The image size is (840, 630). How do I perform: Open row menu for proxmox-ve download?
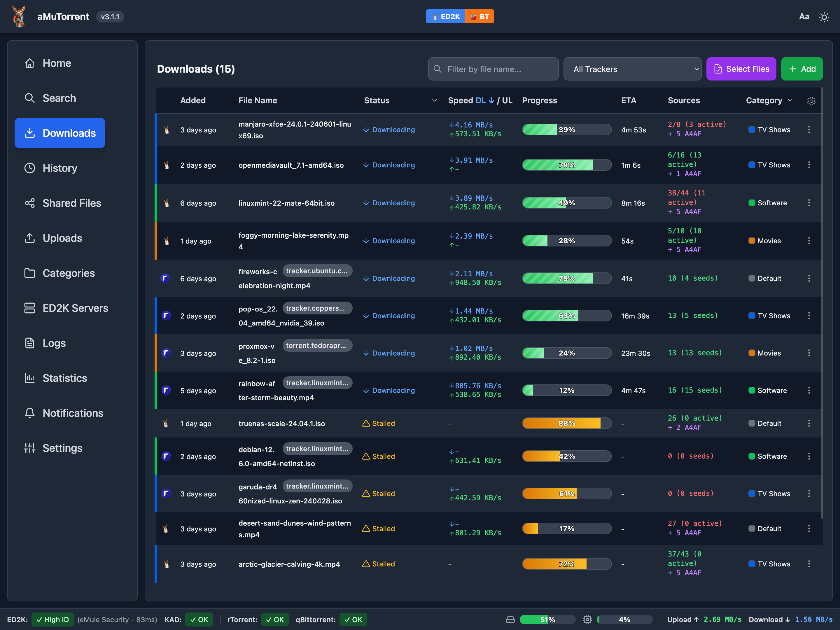809,353
